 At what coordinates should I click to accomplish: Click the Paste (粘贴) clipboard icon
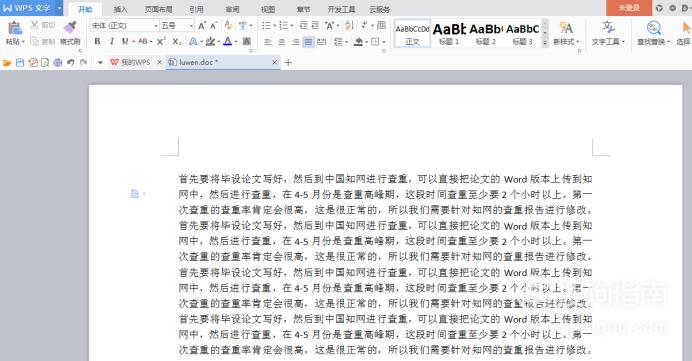(15, 28)
